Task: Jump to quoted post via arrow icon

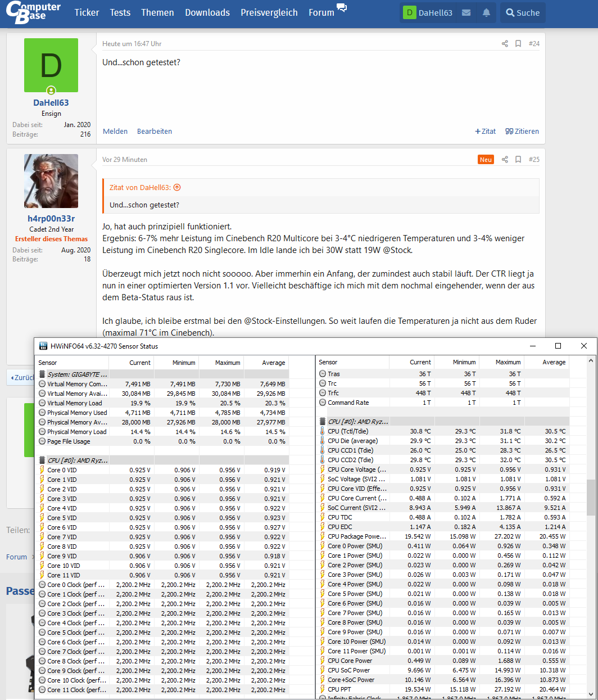Action: (x=177, y=187)
